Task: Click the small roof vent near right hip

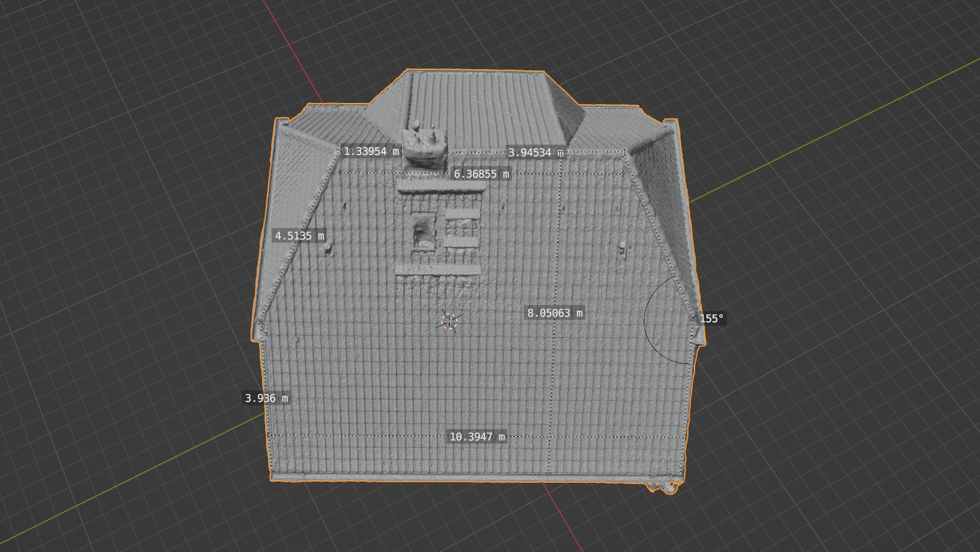Action: click(x=622, y=248)
